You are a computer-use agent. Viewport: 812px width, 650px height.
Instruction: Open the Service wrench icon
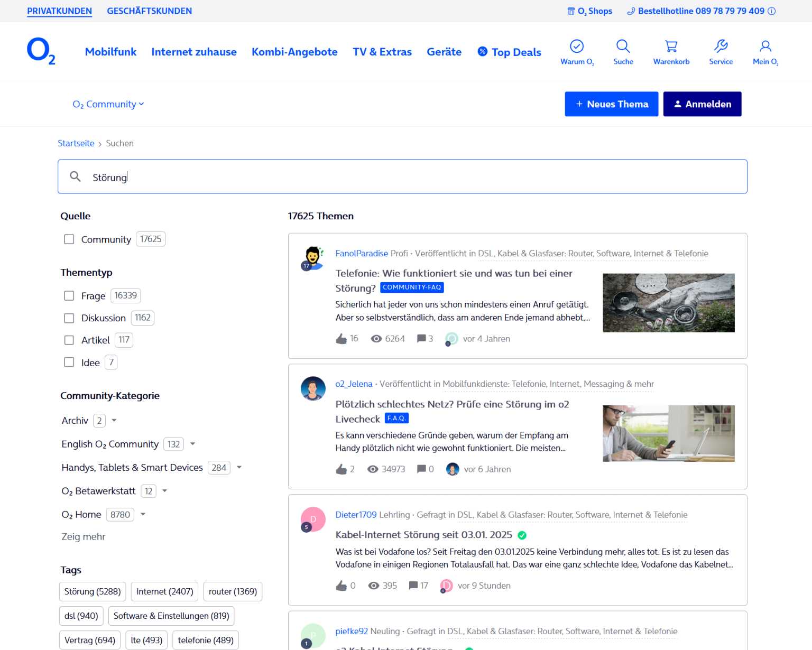click(721, 47)
